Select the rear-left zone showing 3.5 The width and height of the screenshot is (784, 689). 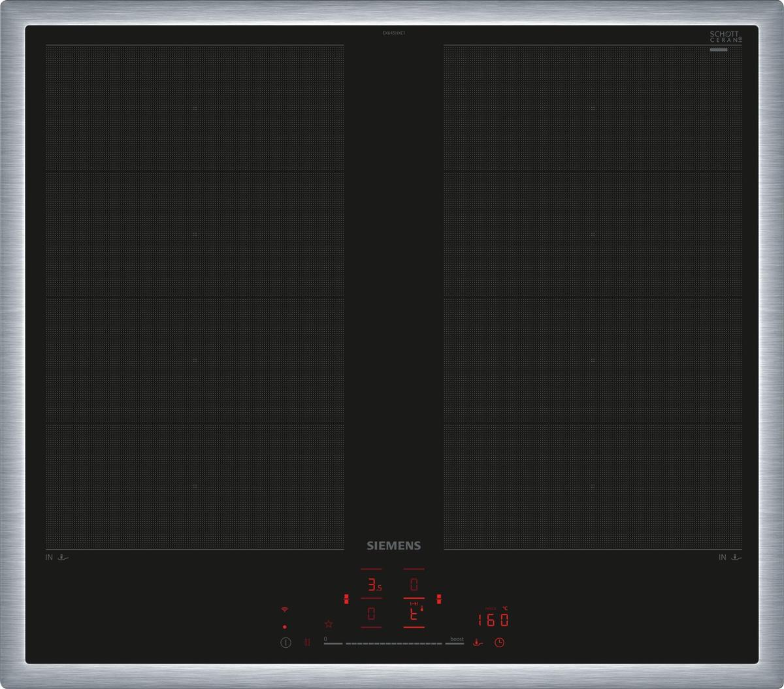371,584
